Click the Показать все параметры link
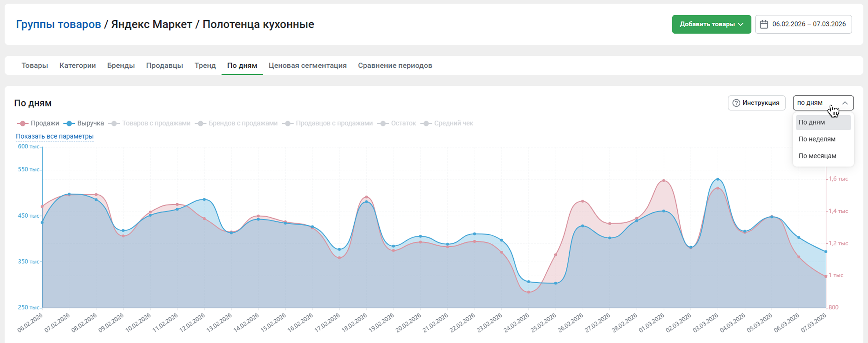 pyautogui.click(x=55, y=136)
